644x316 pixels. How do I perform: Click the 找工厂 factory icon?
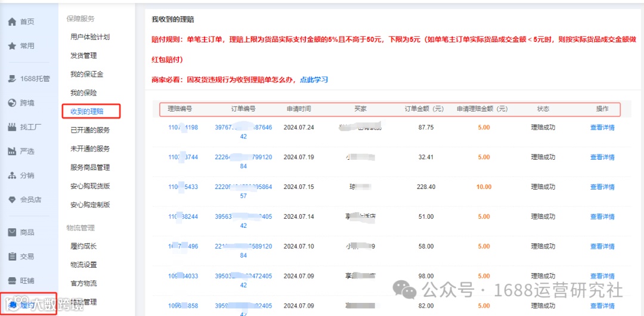(x=13, y=127)
